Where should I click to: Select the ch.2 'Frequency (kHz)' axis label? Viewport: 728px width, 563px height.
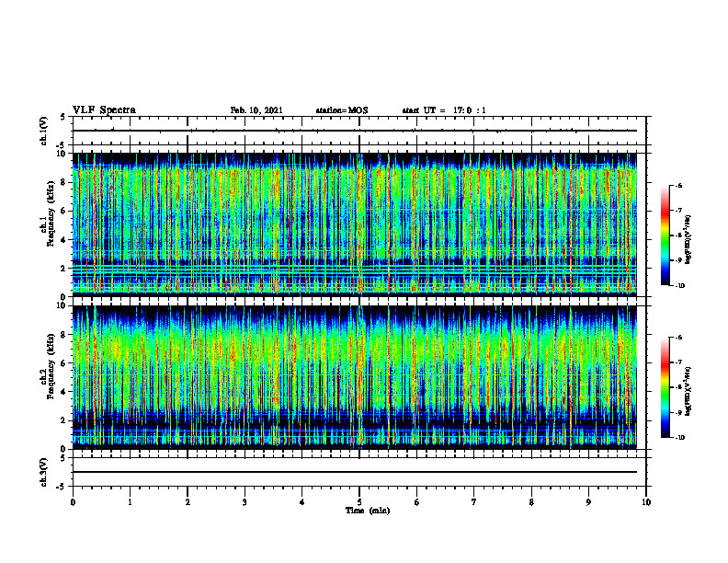click(51, 366)
